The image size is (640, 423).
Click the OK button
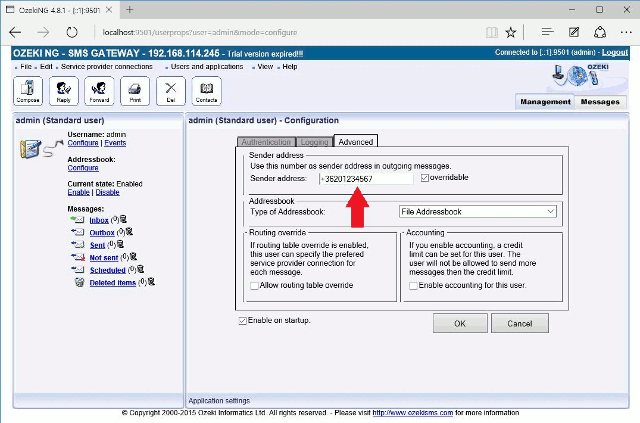460,323
